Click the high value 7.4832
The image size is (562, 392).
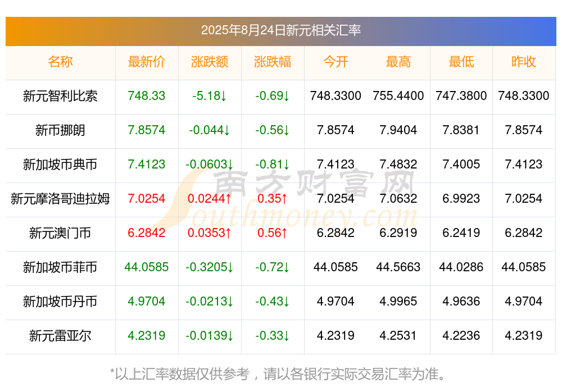click(x=398, y=164)
